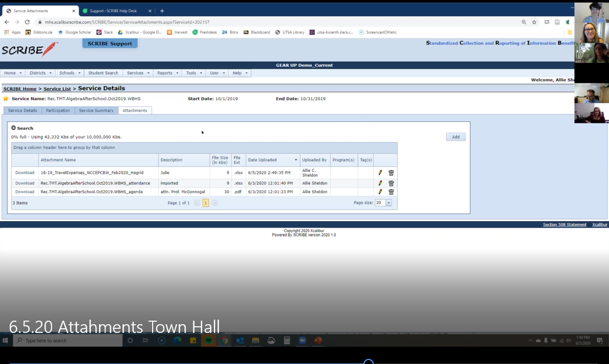Open the Date Uploaded column dropdown

[x=296, y=160]
